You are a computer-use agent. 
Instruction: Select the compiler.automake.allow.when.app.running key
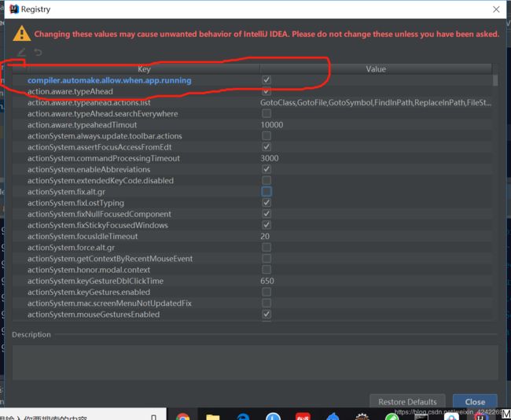point(109,80)
